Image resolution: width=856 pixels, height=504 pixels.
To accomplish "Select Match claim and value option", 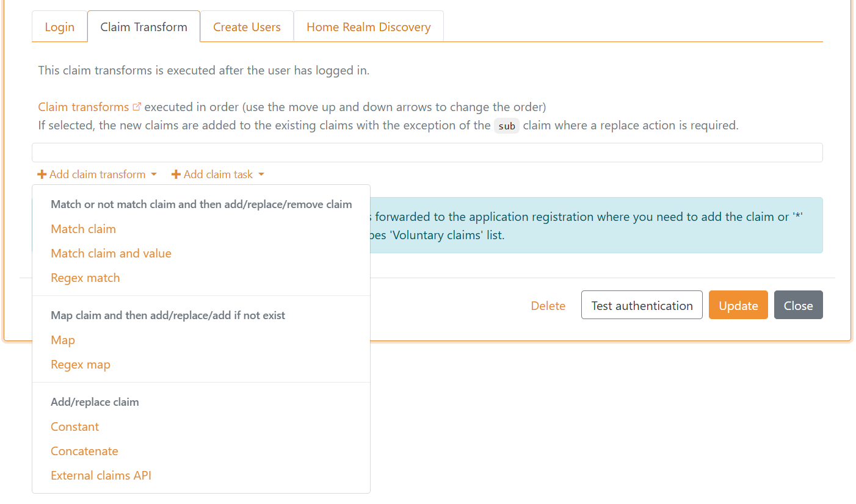I will click(111, 253).
